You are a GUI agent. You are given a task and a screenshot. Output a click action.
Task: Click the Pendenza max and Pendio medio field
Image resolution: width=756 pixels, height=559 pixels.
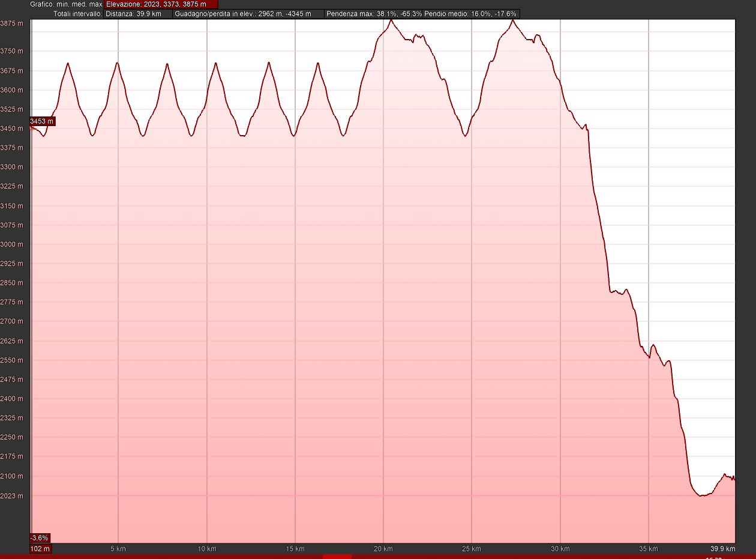tap(422, 13)
